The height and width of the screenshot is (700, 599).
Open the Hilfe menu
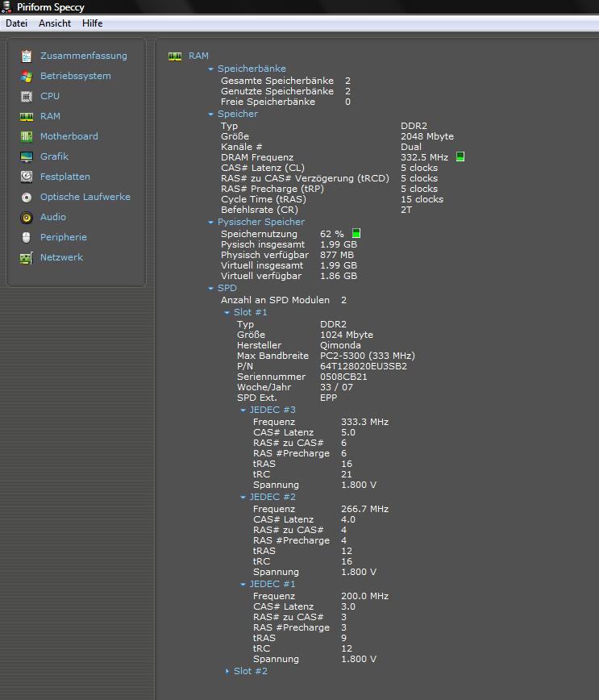93,23
